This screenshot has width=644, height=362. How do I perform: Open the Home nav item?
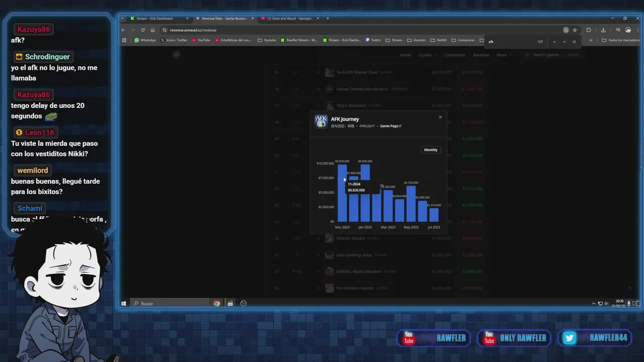click(x=405, y=55)
